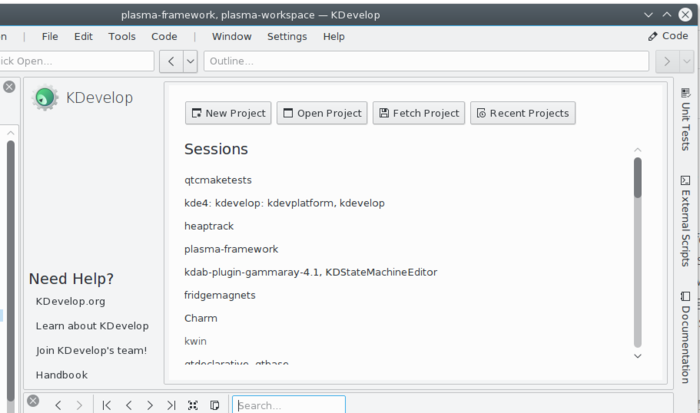Open the fridgemagnets session
Image resolution: width=700 pixels, height=413 pixels.
pyautogui.click(x=220, y=295)
